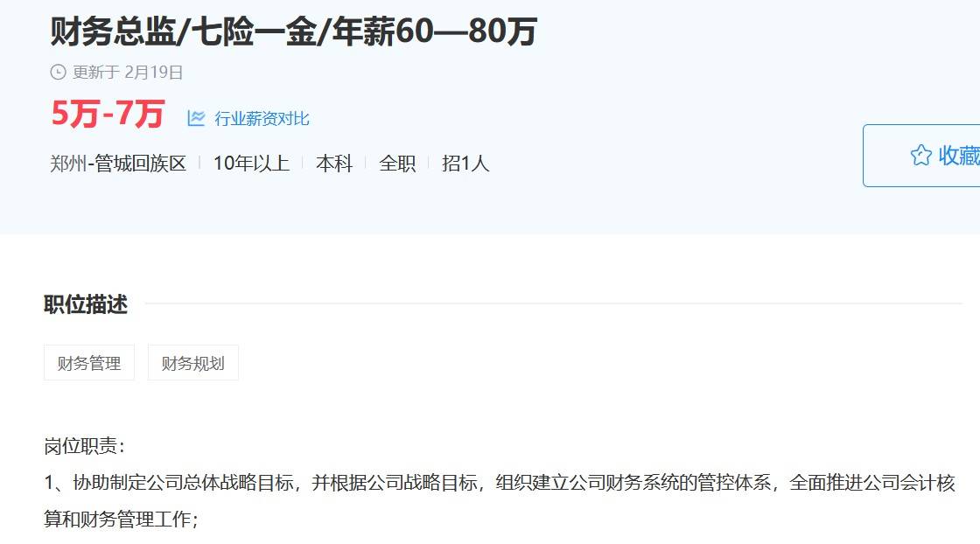This screenshot has width=980, height=544.
Task: Click the 岗位职责 label
Action: (x=84, y=446)
